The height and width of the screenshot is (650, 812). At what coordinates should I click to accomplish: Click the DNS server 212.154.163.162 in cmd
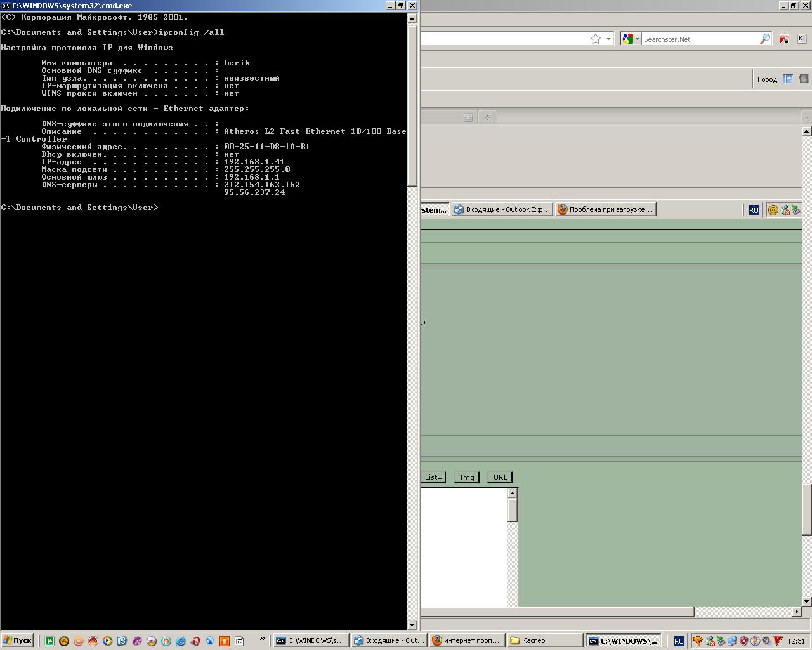click(262, 185)
